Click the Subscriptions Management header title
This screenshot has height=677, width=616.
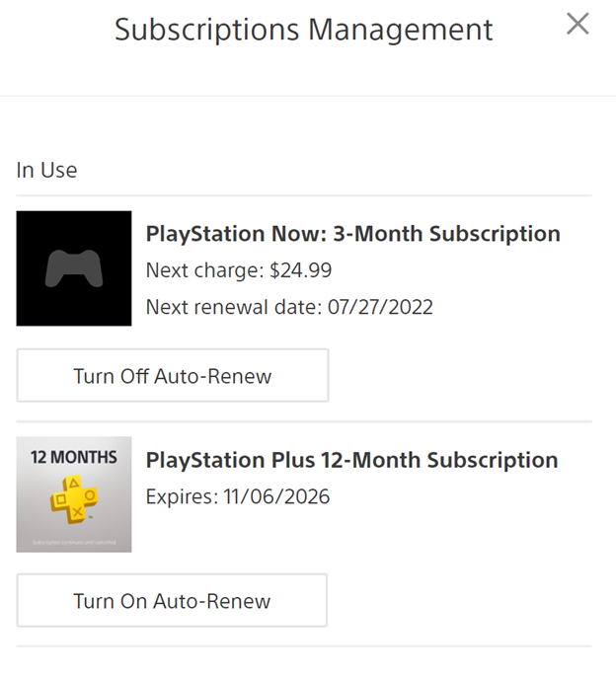point(304,30)
